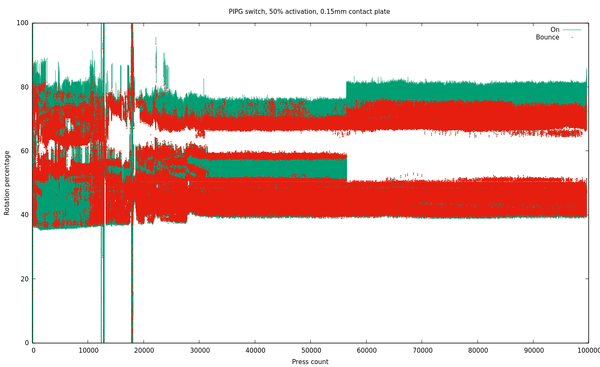This screenshot has height=367, width=600.
Task: Click the 'On' legend label
Action: (x=555, y=29)
